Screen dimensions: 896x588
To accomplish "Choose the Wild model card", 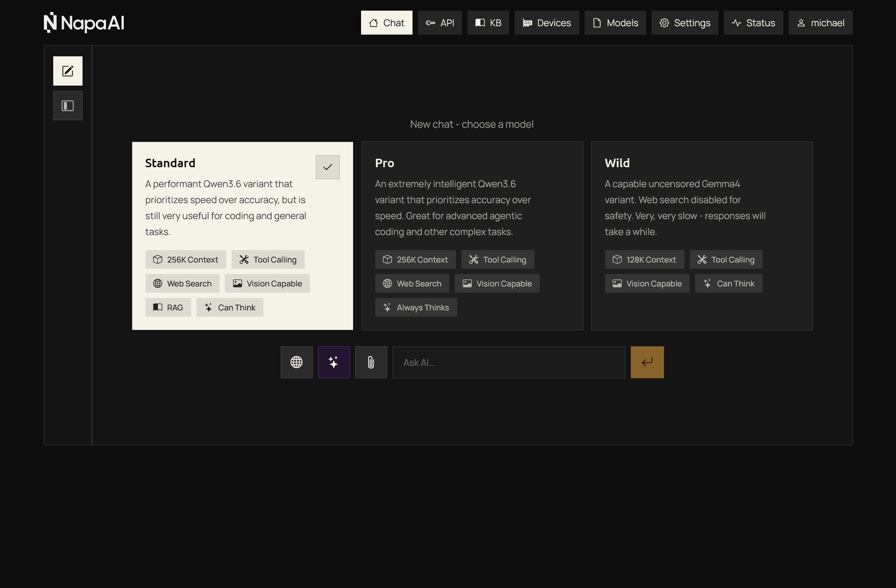I will 702,236.
